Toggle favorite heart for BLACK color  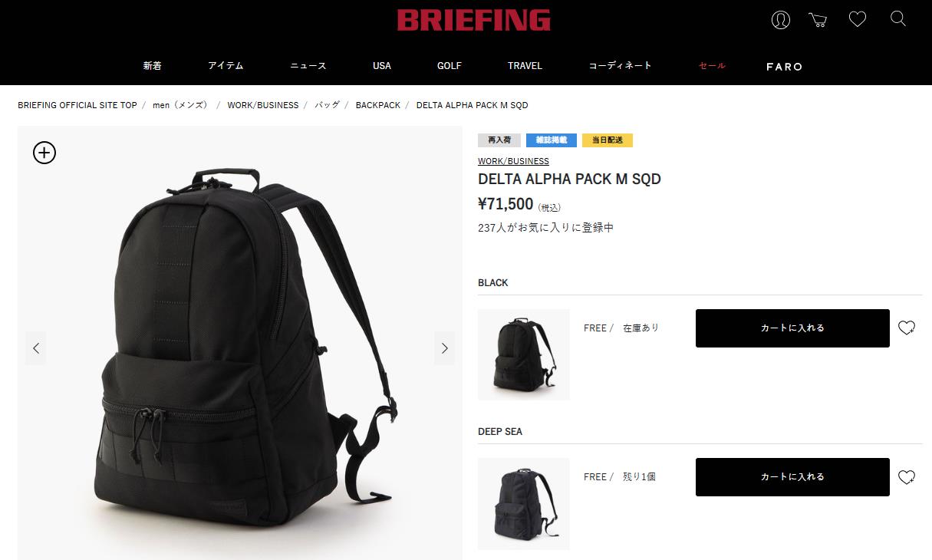pos(907,328)
